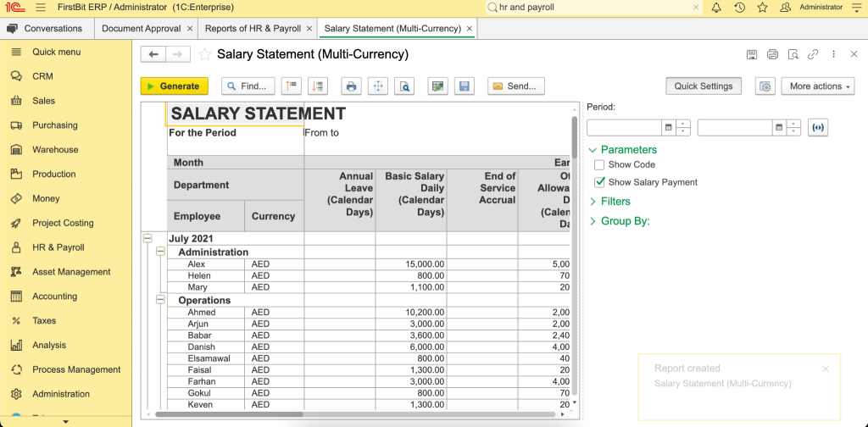868x427 pixels.
Task: Close the Document Approval tab
Action: (190, 28)
